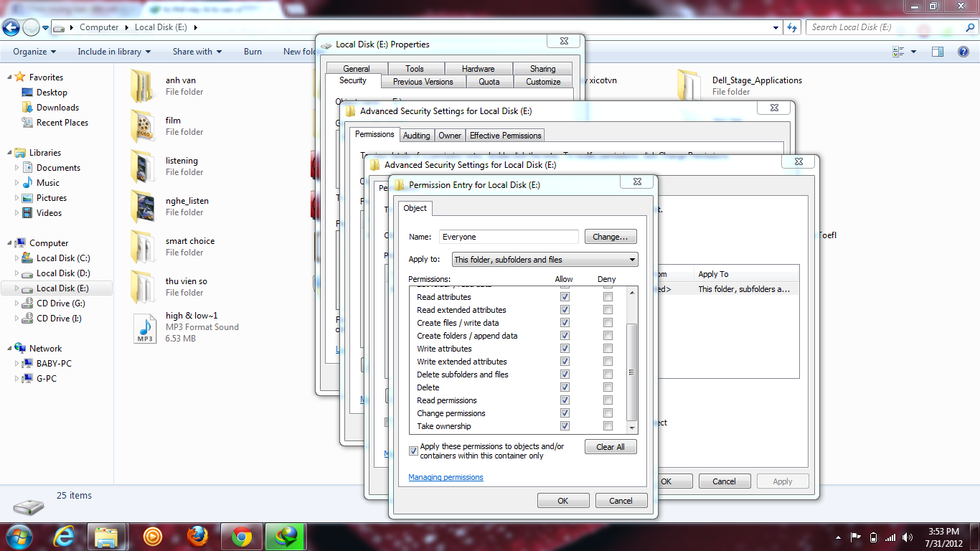Image resolution: width=980 pixels, height=551 pixels.
Task: Uncheck Allow for Read attributes
Action: (565, 297)
